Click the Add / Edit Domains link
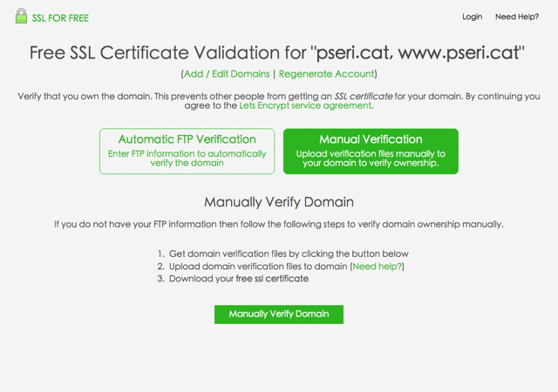558x392 pixels. pyautogui.click(x=227, y=74)
